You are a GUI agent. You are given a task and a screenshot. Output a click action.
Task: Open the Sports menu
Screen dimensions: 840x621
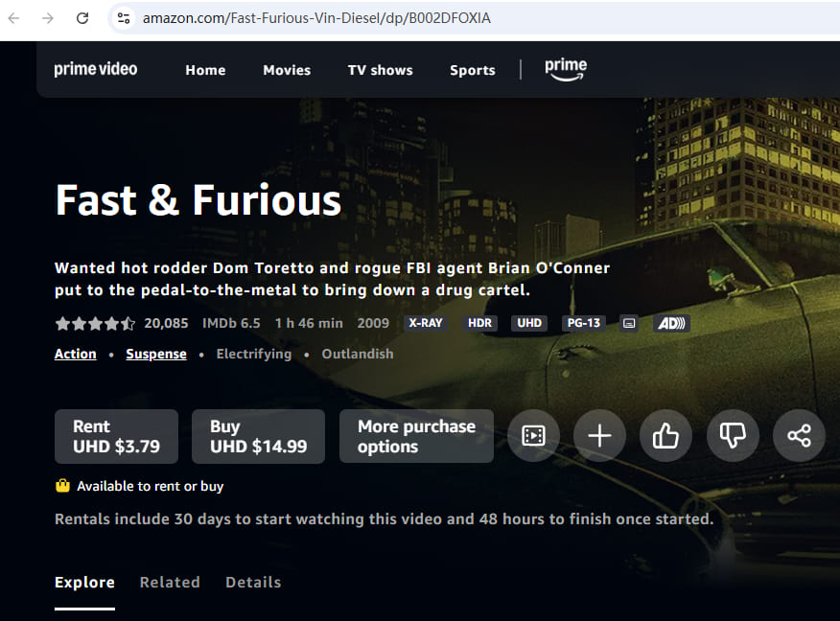coord(473,70)
